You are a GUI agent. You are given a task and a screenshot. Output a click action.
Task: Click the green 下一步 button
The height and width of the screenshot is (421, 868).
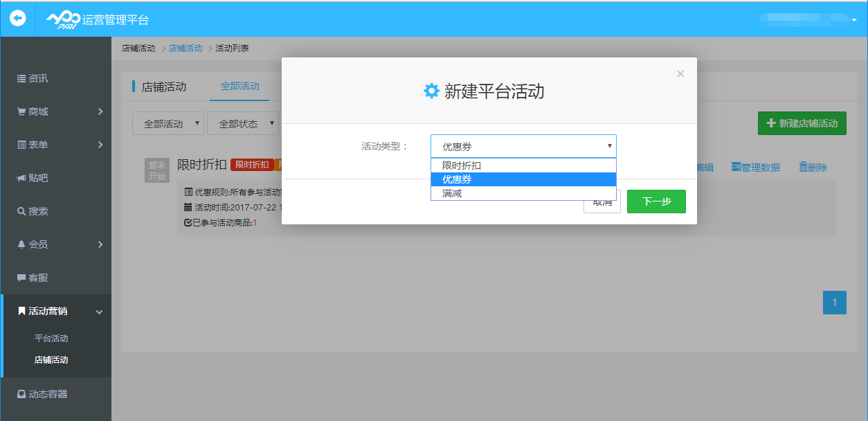click(655, 201)
